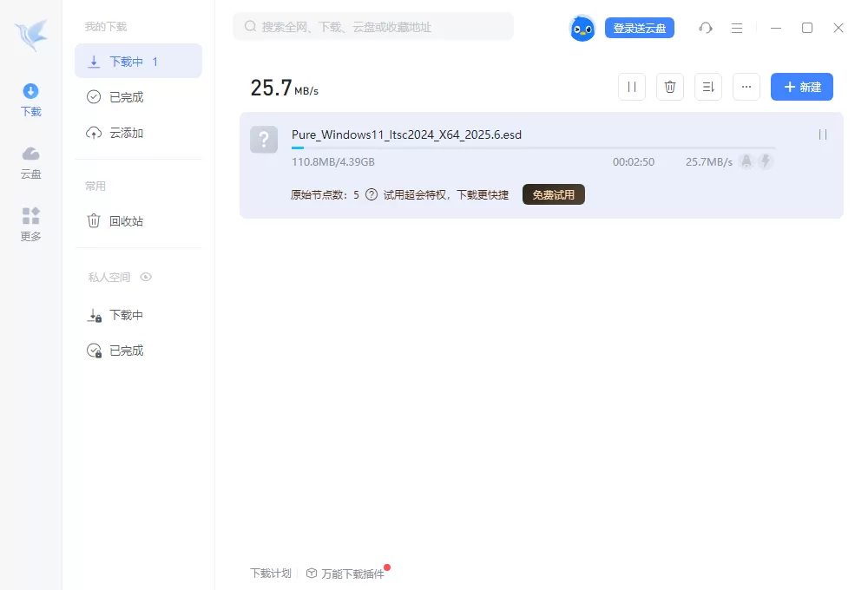The width and height of the screenshot is (868, 590).
Task: Select the 下载 icon in the sidebar
Action: click(x=30, y=98)
